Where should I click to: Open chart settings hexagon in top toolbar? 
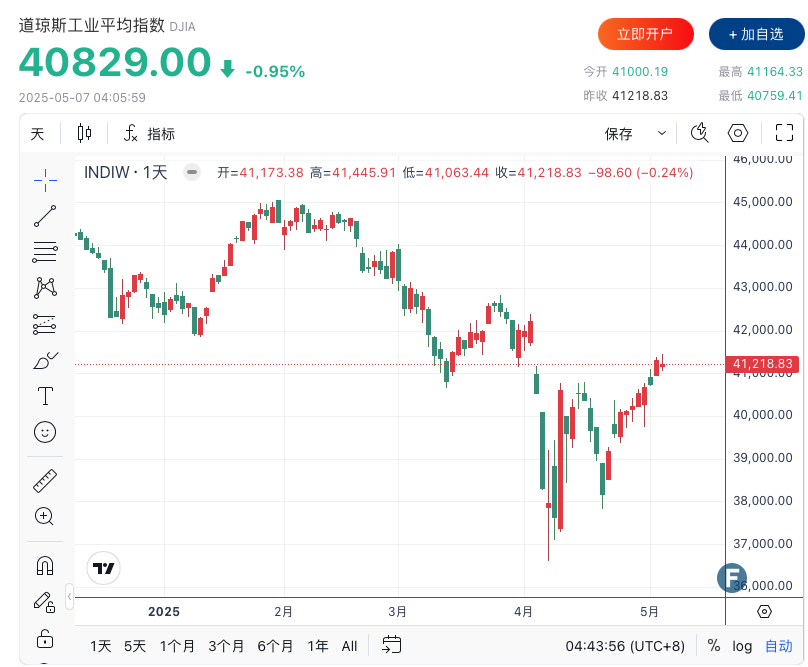click(738, 133)
